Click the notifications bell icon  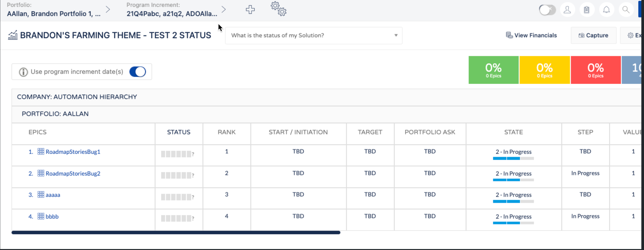[x=607, y=9]
